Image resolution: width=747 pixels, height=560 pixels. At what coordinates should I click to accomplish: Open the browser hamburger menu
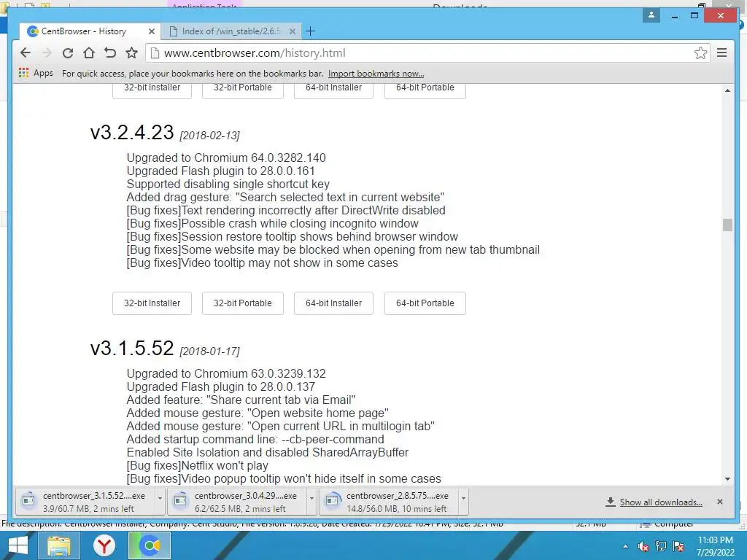721,52
